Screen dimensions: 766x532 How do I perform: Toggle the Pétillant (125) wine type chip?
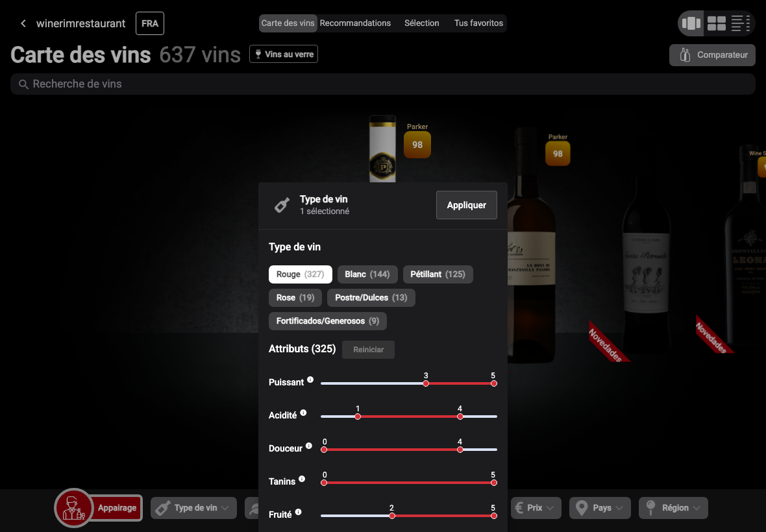coord(438,274)
